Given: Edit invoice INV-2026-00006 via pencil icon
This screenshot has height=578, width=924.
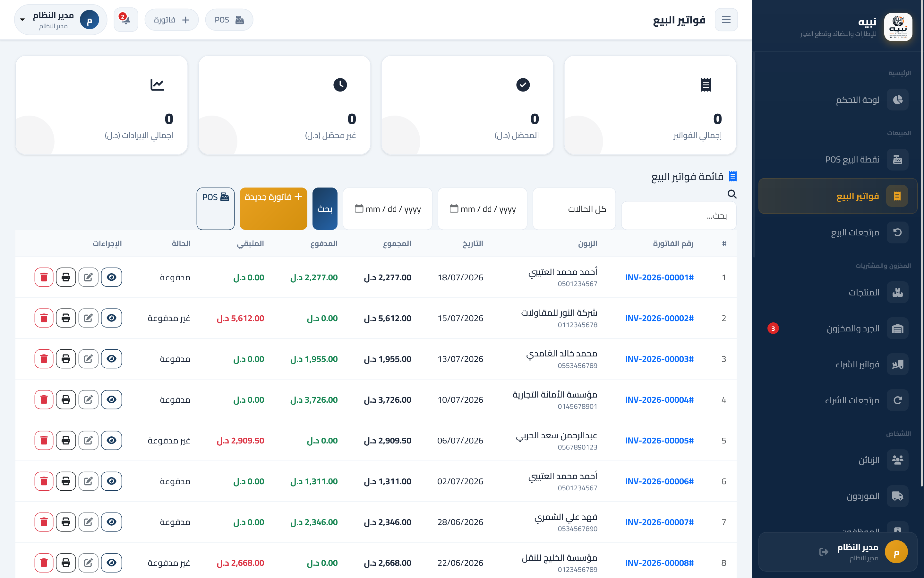Looking at the screenshot, I should click(89, 481).
